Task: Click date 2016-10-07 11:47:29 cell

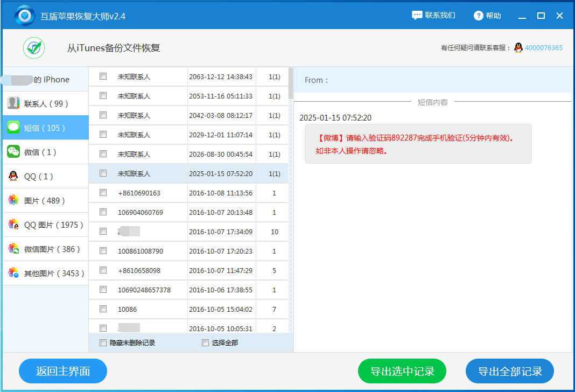Action: click(x=221, y=271)
